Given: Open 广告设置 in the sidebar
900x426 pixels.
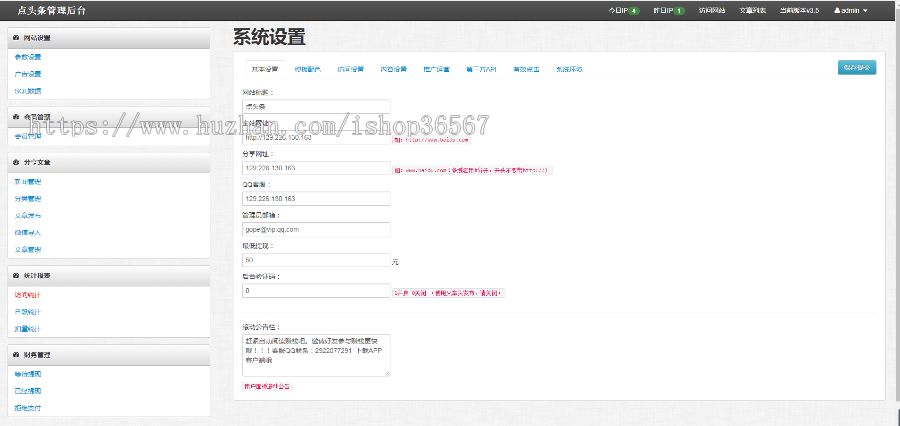Looking at the screenshot, I should 28,74.
